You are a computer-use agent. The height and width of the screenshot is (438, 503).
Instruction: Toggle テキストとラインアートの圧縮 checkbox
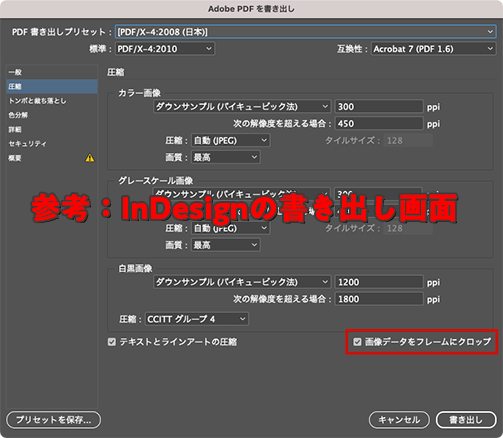pos(112,342)
